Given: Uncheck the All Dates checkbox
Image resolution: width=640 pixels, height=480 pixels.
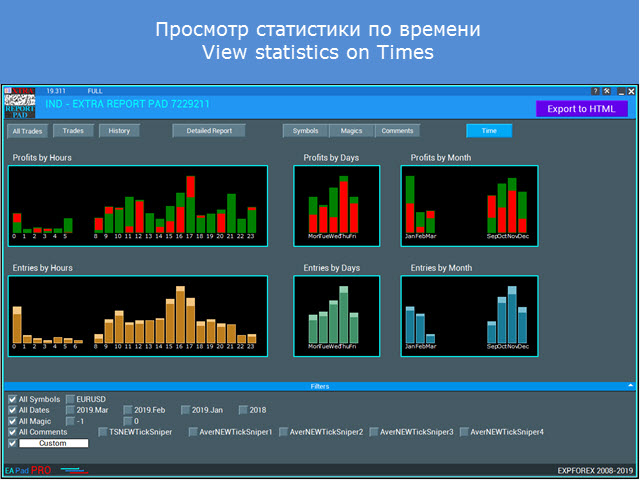Looking at the screenshot, I should pyautogui.click(x=13, y=410).
